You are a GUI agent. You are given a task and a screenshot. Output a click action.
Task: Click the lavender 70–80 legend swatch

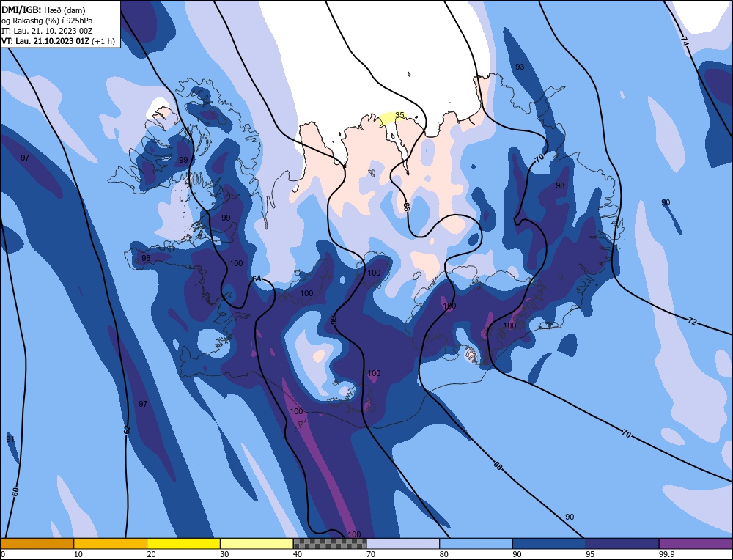(403, 543)
